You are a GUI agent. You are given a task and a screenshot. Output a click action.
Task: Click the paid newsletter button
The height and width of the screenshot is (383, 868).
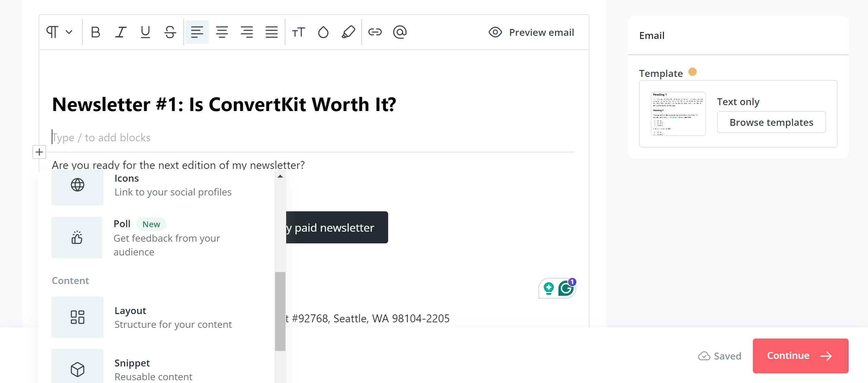click(337, 228)
